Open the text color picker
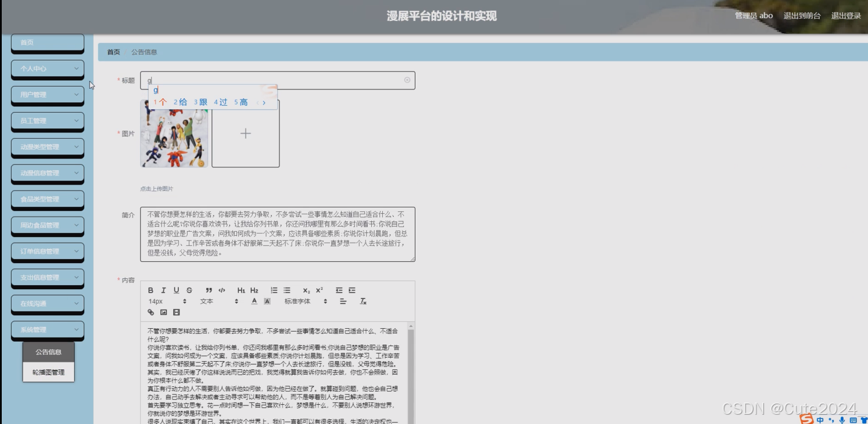Image resolution: width=868 pixels, height=424 pixels. point(254,301)
